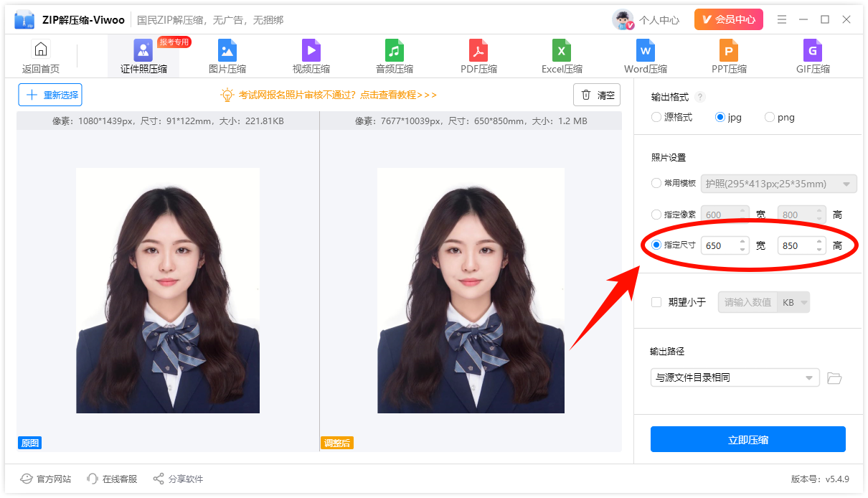The height and width of the screenshot is (498, 868).
Task: Open the PDF压缩 tab
Action: pos(478,57)
